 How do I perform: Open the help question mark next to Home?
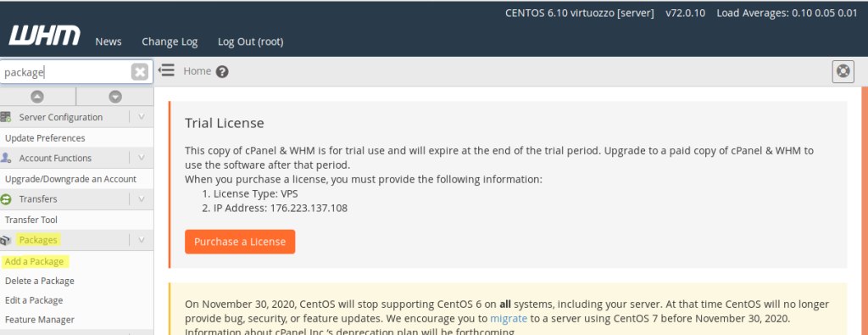tap(222, 71)
